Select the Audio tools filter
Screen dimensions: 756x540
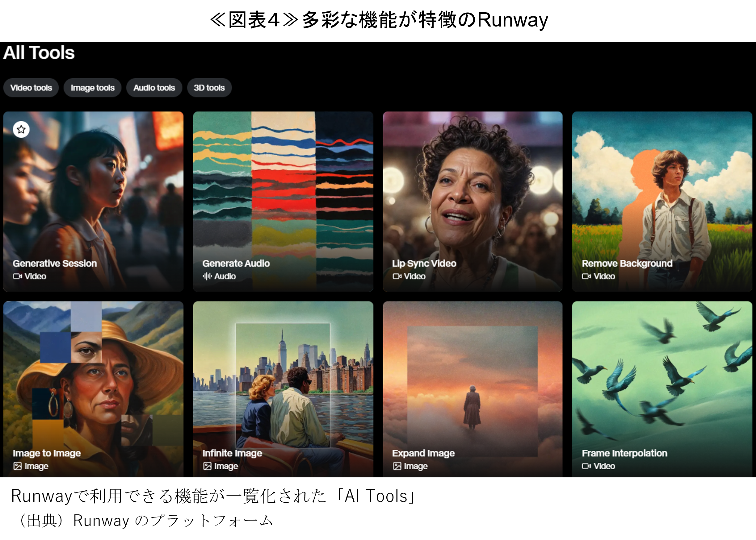(154, 88)
